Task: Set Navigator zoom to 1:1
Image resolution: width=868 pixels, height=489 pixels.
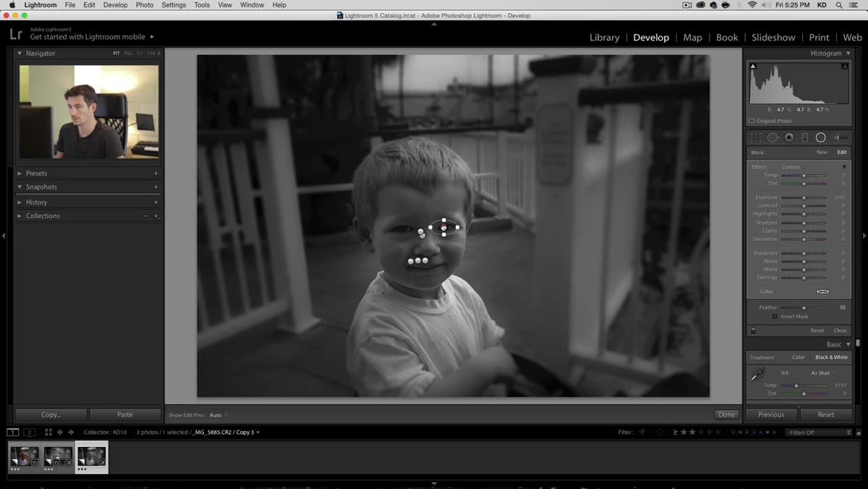Action: coord(140,54)
